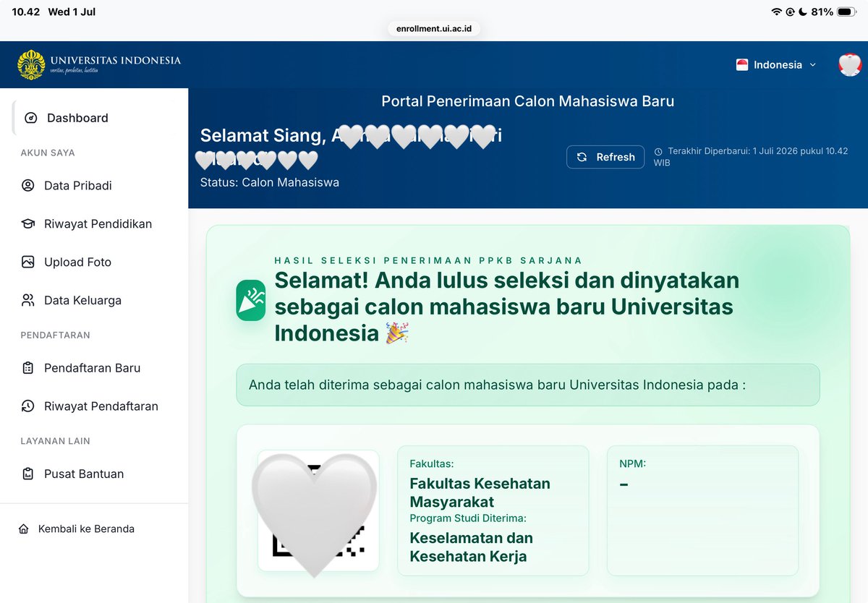Open the Indonesia language dropdown
This screenshot has height=603, width=868.
(776, 64)
